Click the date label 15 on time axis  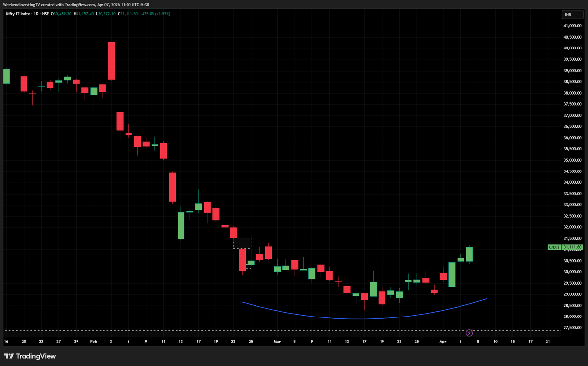[513, 342]
